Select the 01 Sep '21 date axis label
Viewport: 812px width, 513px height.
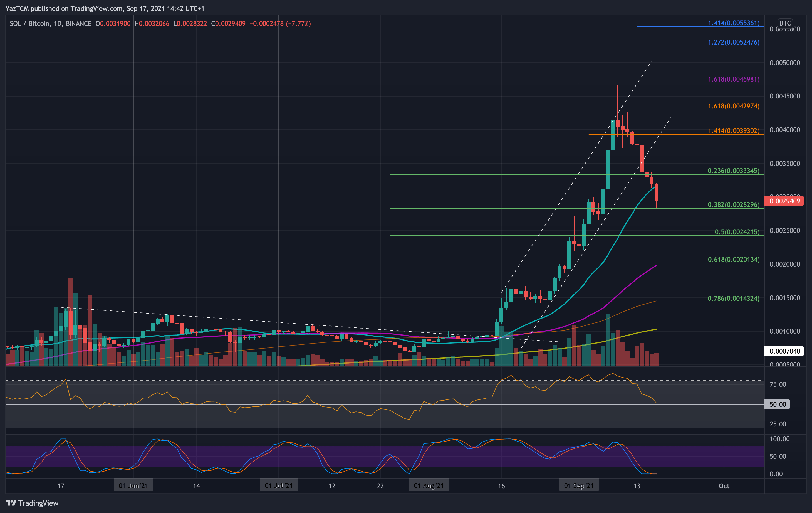[579, 486]
